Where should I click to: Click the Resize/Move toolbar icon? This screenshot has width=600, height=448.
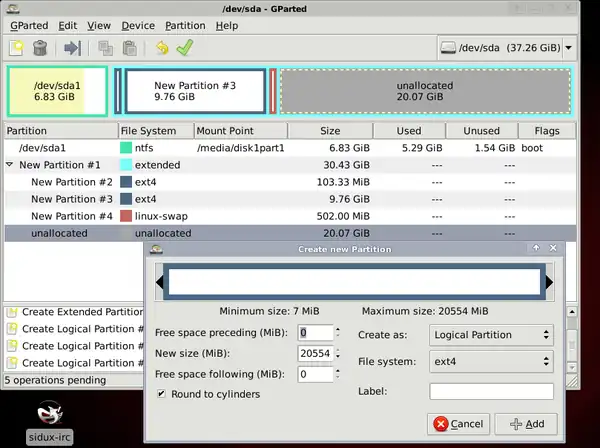tap(72, 47)
